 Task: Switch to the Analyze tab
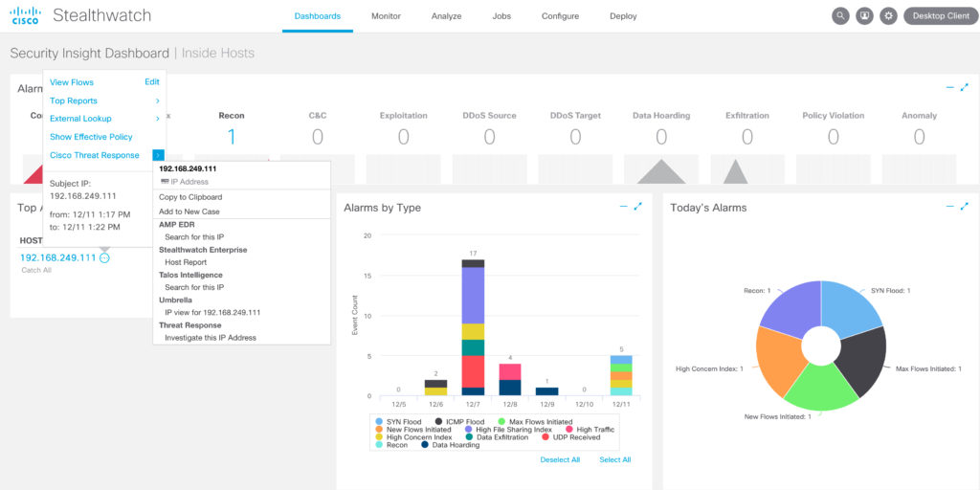446,16
